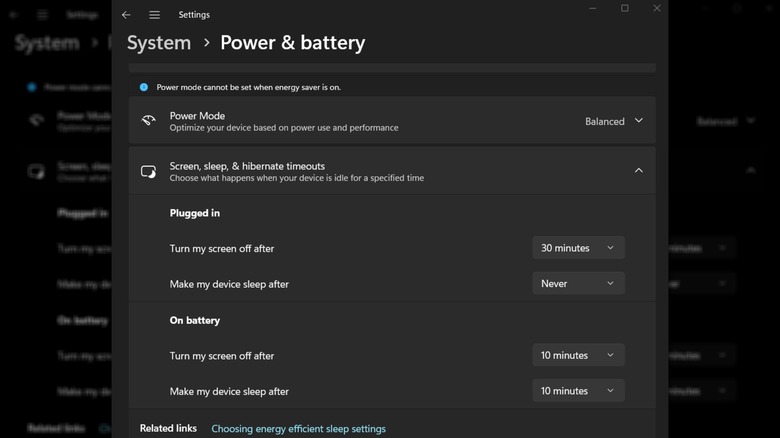The image size is (780, 438).
Task: Change on battery screen off 10 minutes dropdown
Action: [x=578, y=355]
